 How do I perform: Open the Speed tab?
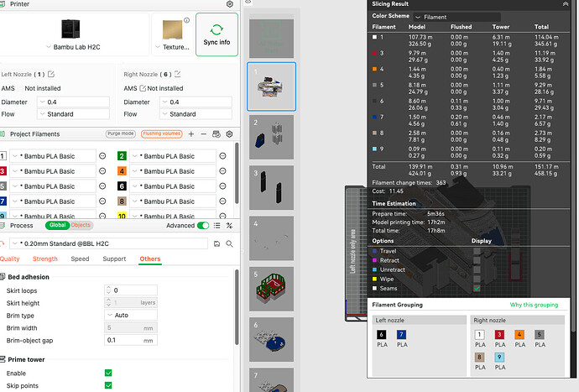(80, 259)
